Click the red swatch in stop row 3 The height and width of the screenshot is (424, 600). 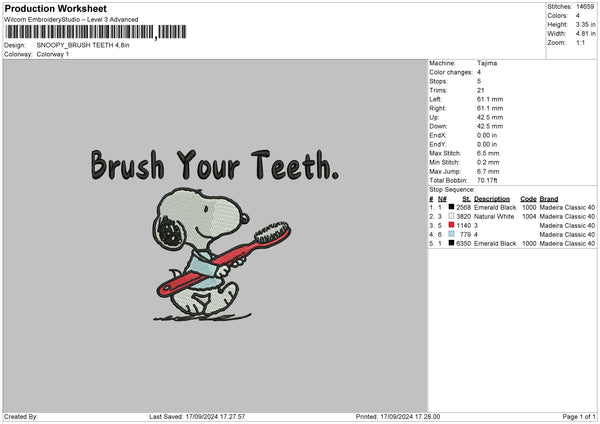pos(451,225)
